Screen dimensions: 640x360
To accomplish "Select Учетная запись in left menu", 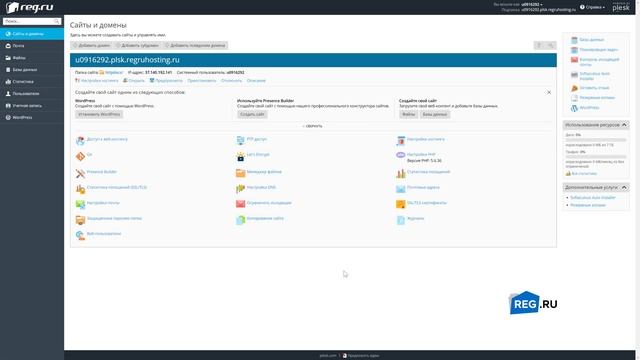I will coord(32,105).
